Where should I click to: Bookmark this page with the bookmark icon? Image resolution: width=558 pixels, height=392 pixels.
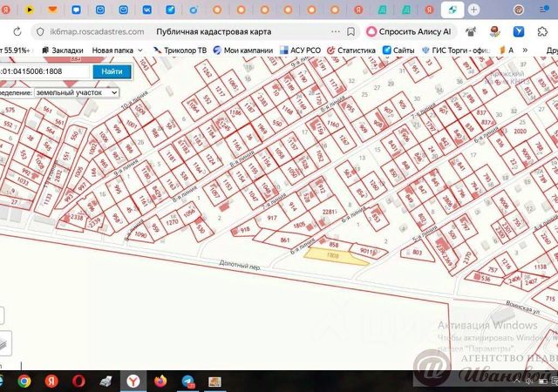coord(350,31)
